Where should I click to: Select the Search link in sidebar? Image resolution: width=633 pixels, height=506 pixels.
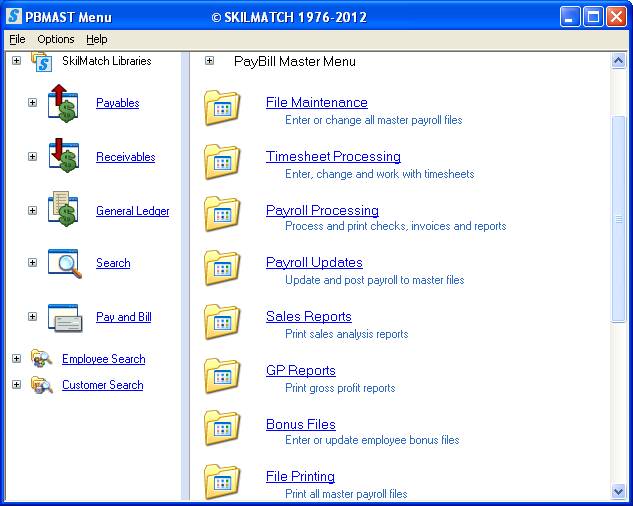click(x=113, y=263)
